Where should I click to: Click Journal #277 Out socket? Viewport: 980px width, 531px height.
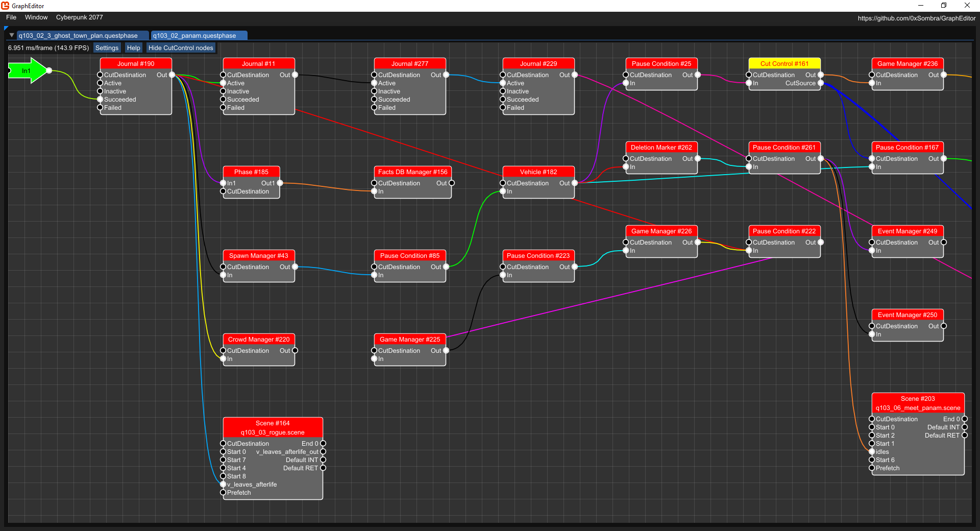(446, 75)
